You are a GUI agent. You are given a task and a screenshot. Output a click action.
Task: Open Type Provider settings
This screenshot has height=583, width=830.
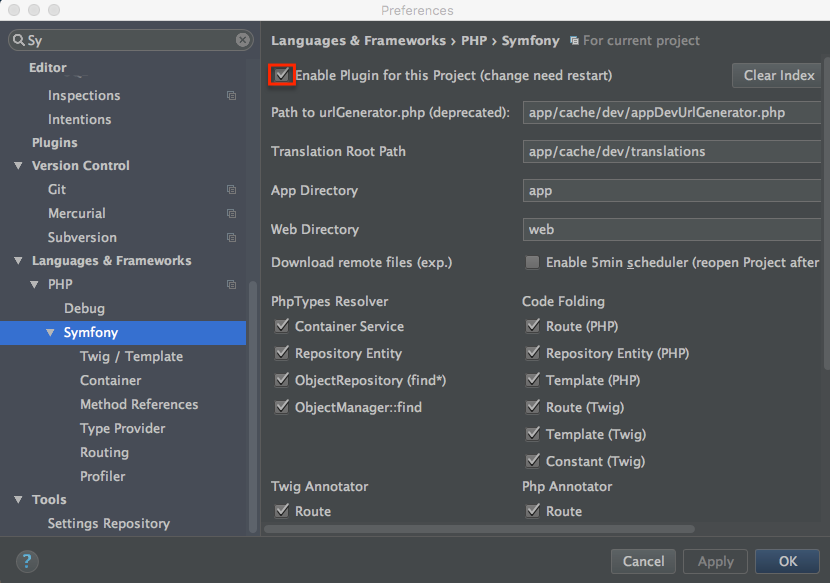click(122, 428)
